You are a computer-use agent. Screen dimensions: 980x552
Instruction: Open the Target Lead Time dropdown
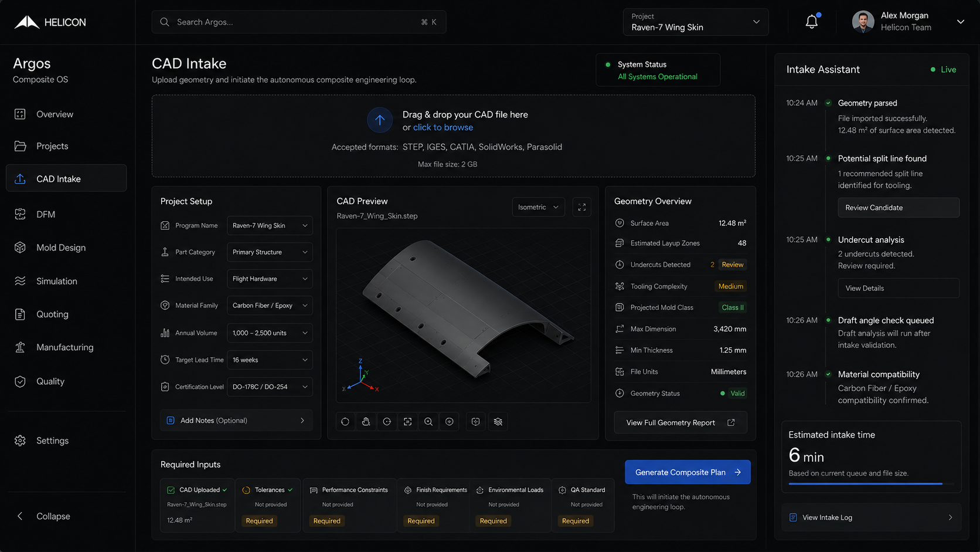click(x=270, y=360)
